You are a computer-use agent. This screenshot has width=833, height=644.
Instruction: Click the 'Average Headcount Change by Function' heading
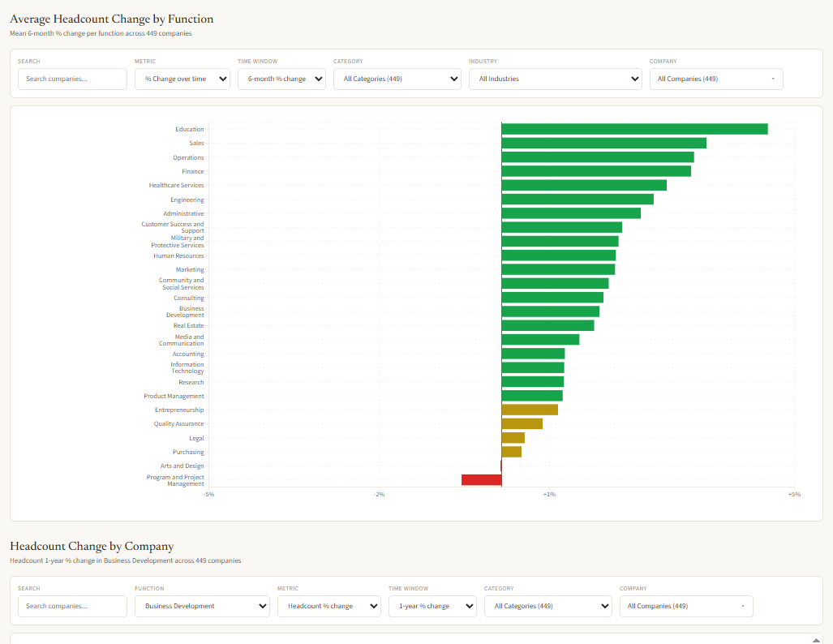click(x=112, y=19)
